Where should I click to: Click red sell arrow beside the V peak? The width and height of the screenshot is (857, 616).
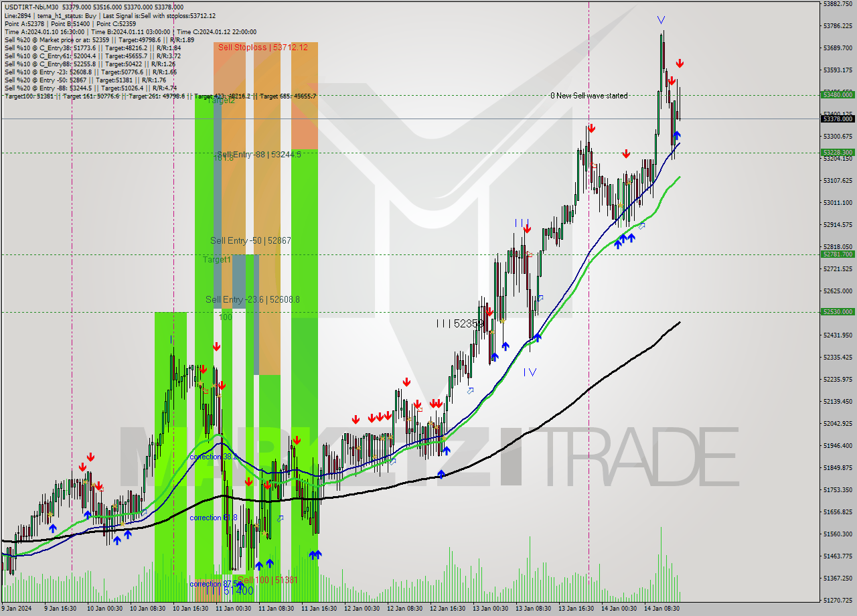[x=680, y=64]
